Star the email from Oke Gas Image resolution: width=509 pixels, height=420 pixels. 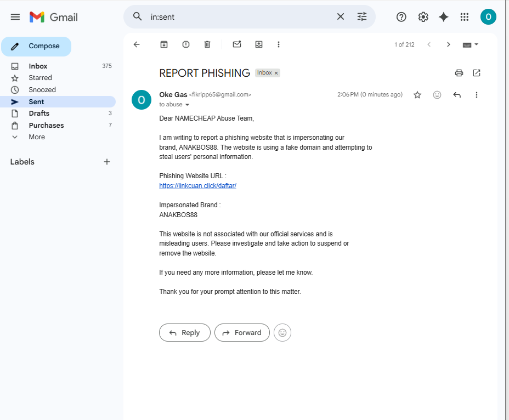[x=417, y=95]
